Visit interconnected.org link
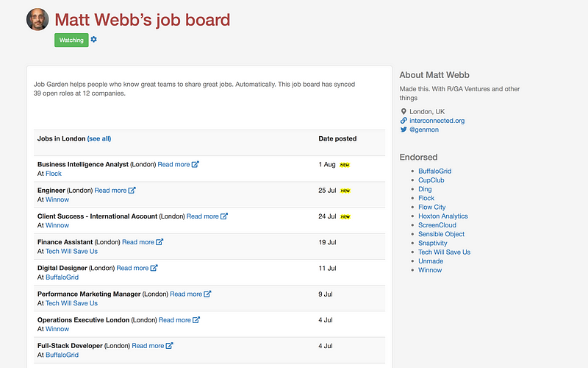The width and height of the screenshot is (588, 368). pyautogui.click(x=437, y=121)
